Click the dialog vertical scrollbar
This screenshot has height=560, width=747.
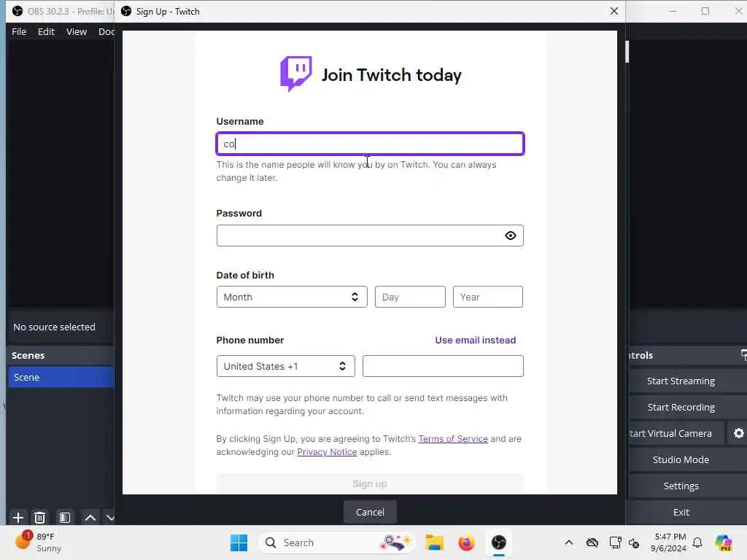pos(627,52)
